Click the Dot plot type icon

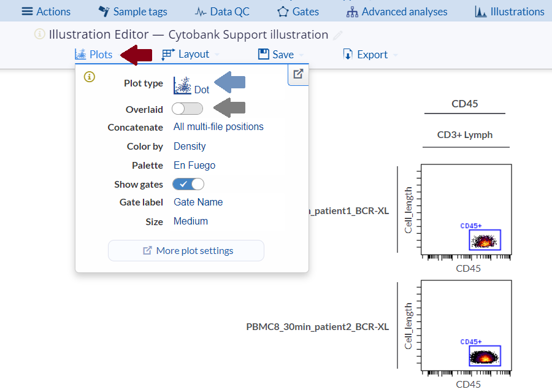(x=182, y=86)
